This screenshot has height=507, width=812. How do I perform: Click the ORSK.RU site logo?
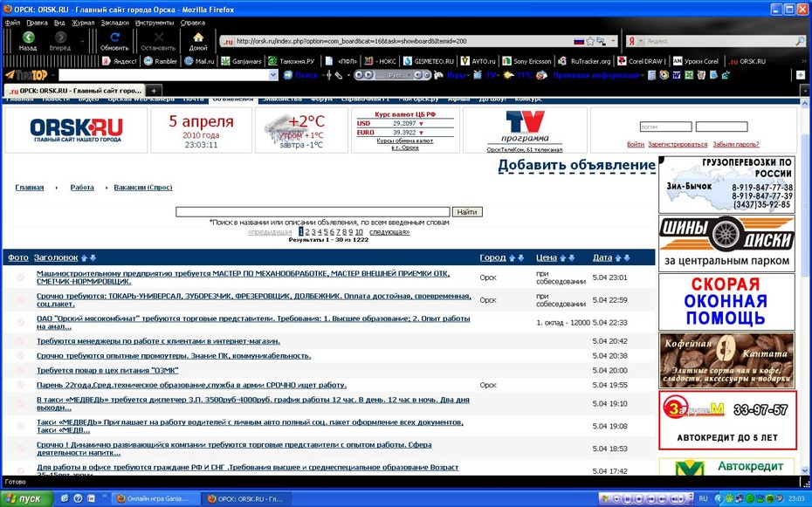click(x=76, y=130)
